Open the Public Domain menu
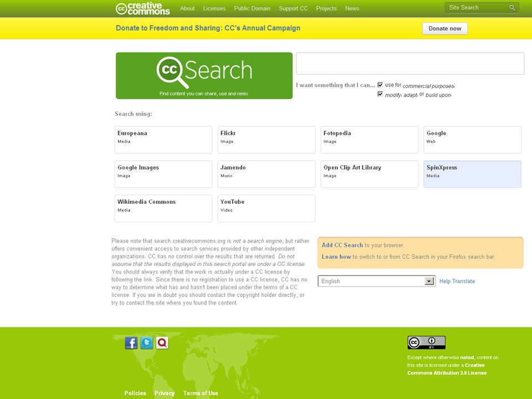Viewport: 532px width, 399px height. (x=252, y=8)
